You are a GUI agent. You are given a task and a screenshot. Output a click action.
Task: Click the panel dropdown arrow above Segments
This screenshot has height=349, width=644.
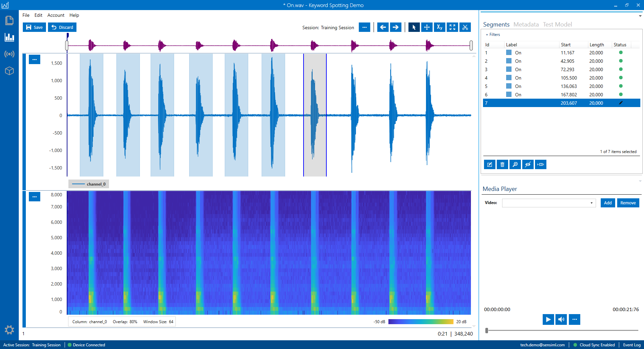pyautogui.click(x=640, y=16)
